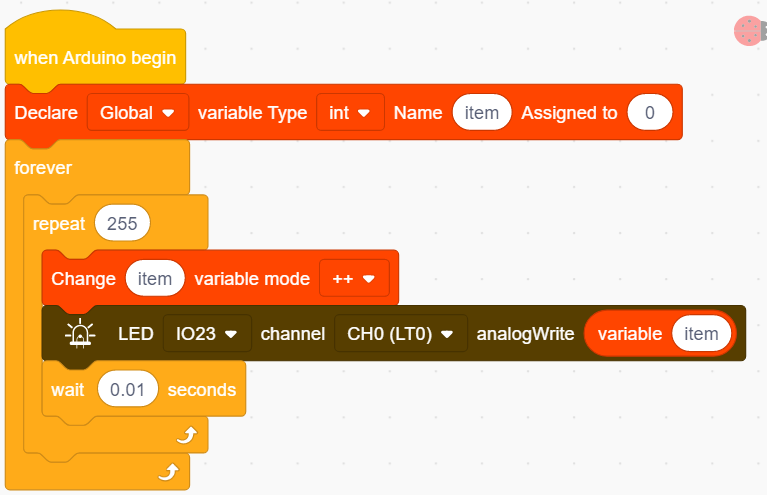Click the pink ladybug icon at corner
Viewport: 767px width, 495px height.
(748, 31)
